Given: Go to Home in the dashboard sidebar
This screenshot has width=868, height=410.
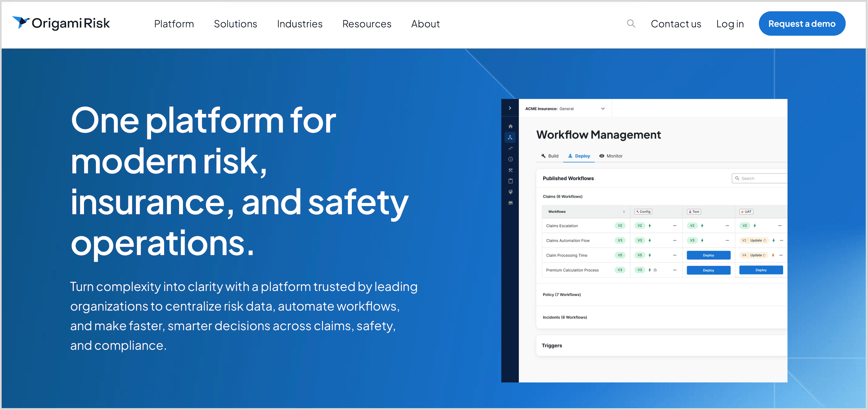Looking at the screenshot, I should tap(510, 126).
